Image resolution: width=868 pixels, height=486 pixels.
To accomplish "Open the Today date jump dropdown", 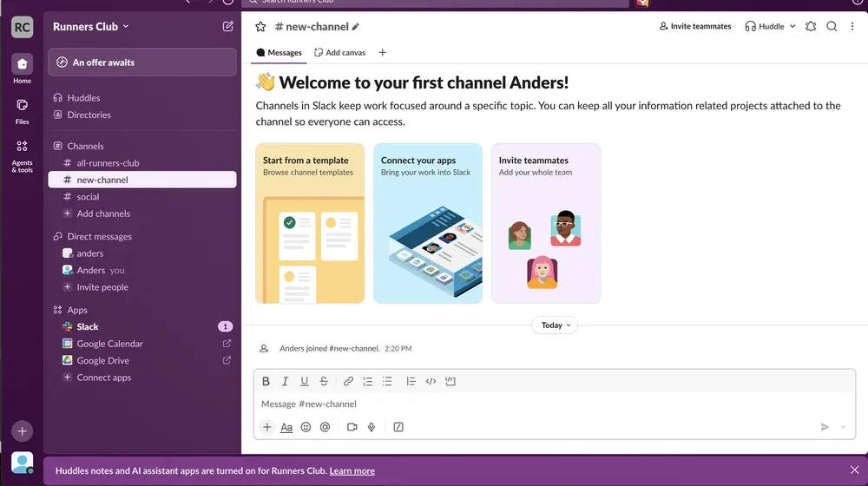I will (x=555, y=325).
